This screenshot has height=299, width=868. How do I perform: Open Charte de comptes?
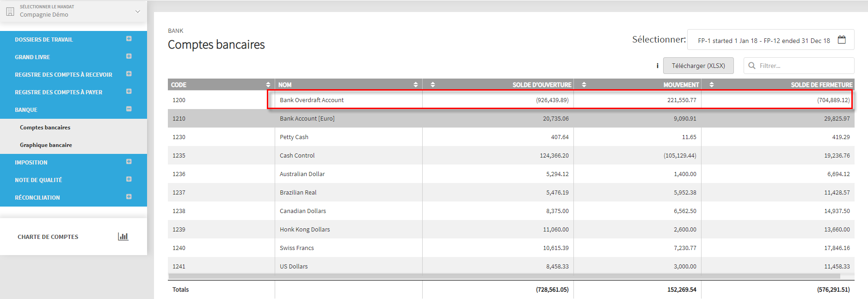coord(48,237)
